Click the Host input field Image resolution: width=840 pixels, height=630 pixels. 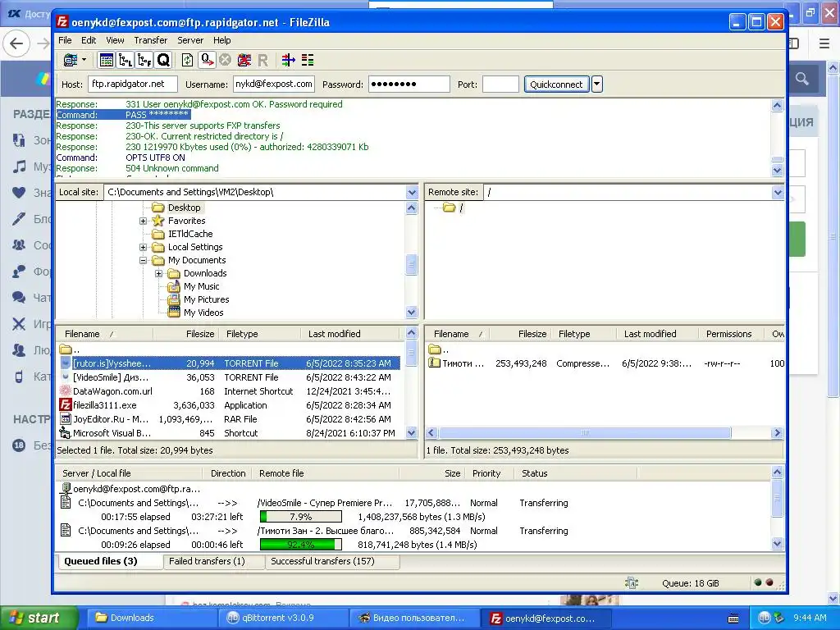coord(132,84)
